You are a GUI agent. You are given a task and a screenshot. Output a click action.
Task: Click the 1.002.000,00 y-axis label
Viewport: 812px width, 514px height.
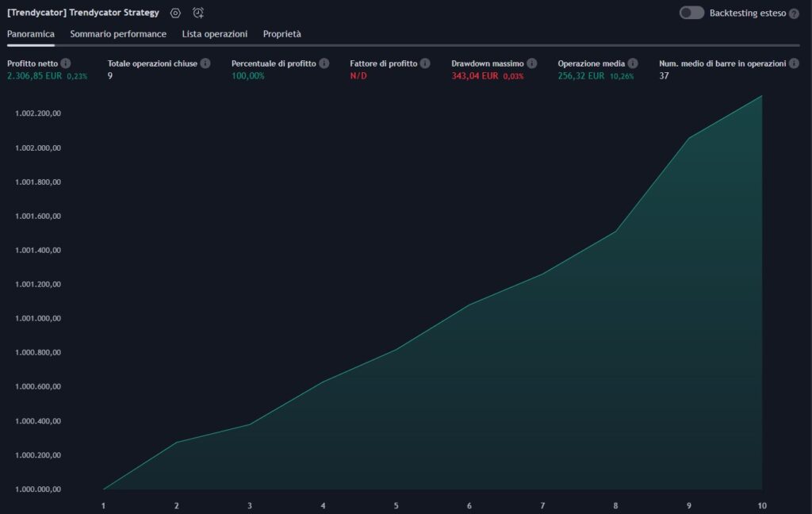[38, 148]
